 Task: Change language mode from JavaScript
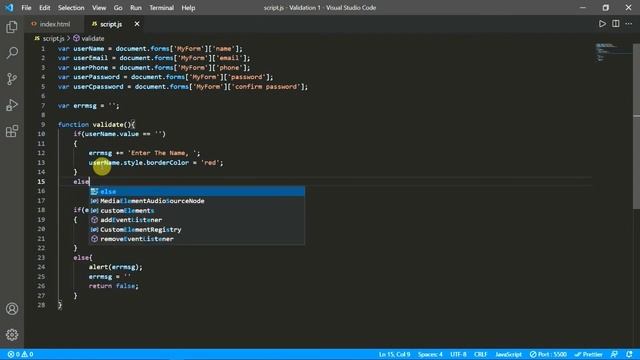click(x=509, y=354)
